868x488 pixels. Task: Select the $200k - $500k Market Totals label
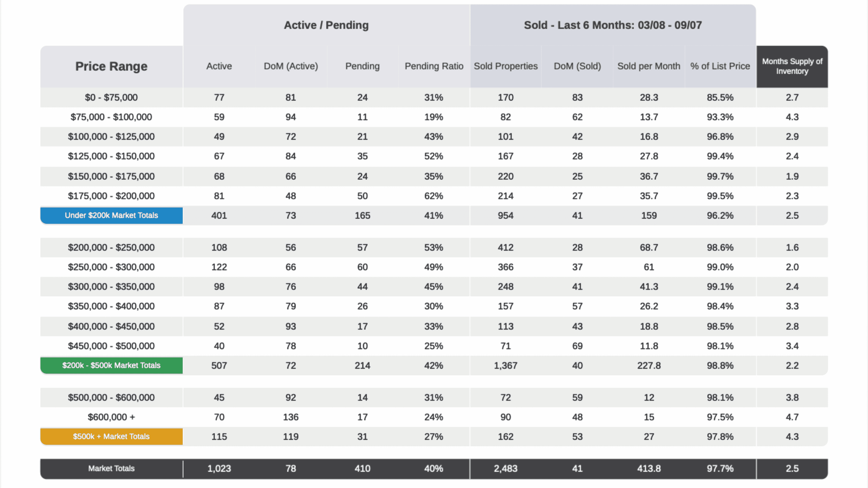click(x=111, y=365)
